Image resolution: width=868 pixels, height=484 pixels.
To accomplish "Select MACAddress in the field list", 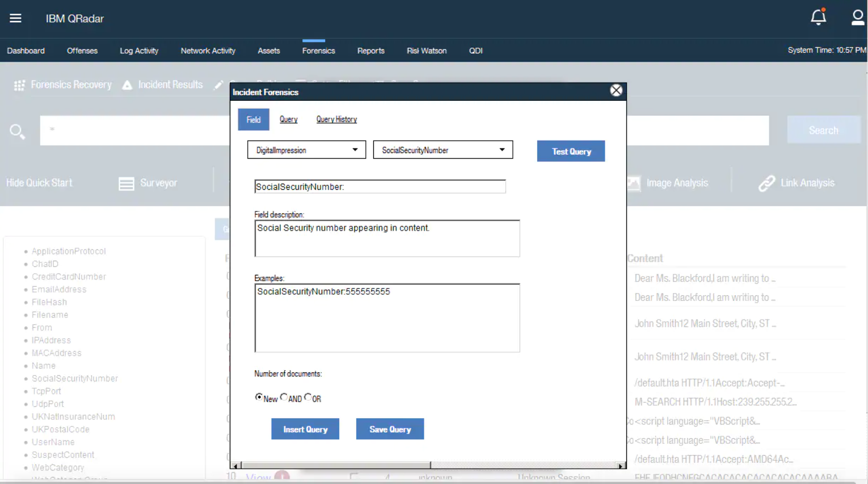I will [56, 353].
